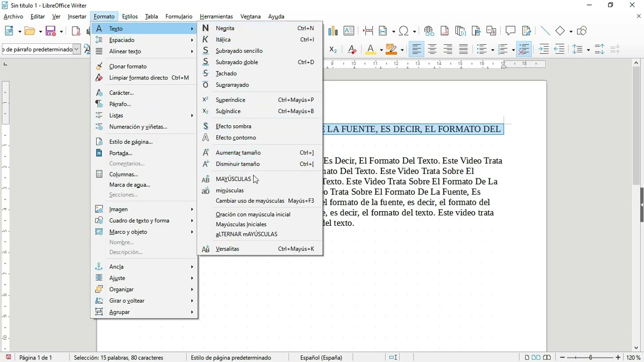Image resolution: width=644 pixels, height=362 pixels.
Task: Insert bookmark icon
Action: (476, 31)
